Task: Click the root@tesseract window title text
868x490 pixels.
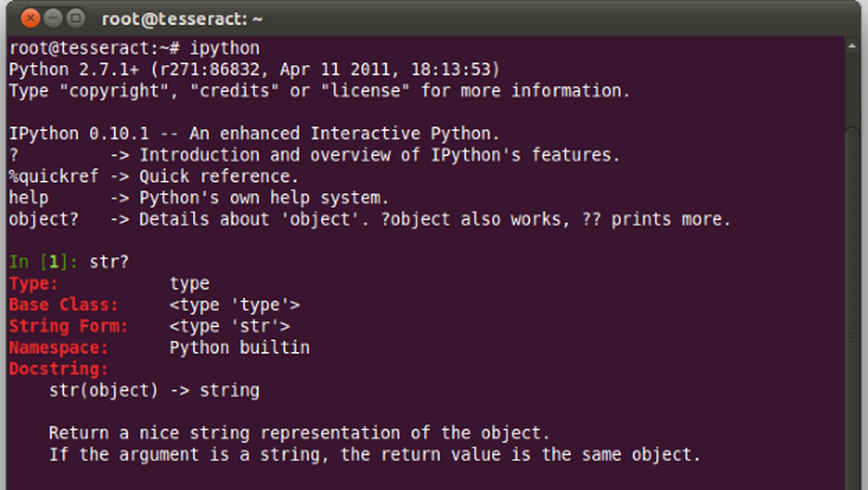Action: (x=182, y=19)
